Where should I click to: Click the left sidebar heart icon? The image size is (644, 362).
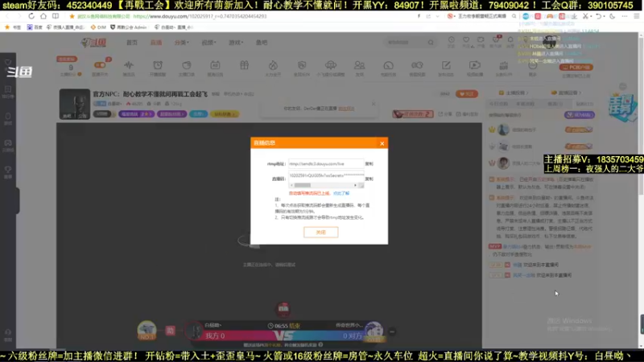8,63
